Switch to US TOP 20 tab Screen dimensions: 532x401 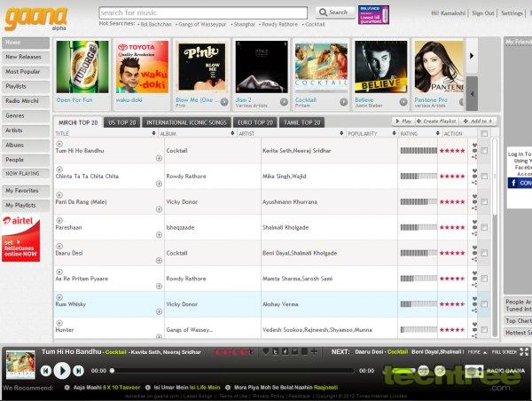[121, 122]
